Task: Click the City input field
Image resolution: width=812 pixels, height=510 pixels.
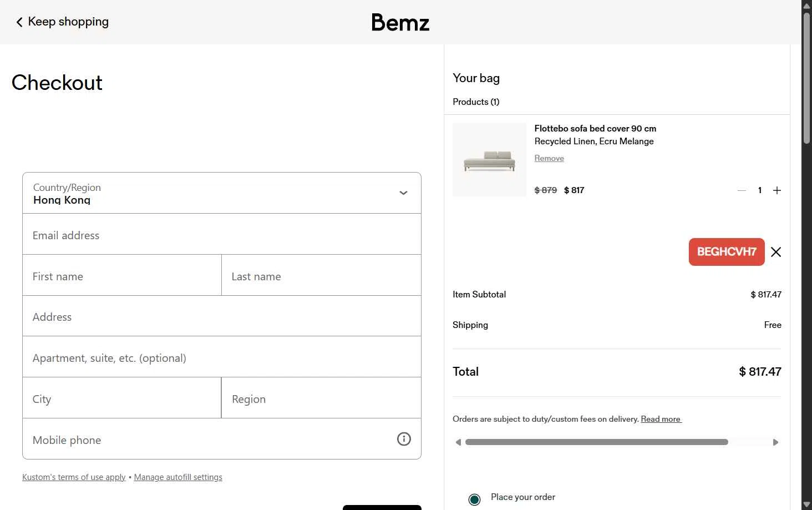Action: pos(122,398)
